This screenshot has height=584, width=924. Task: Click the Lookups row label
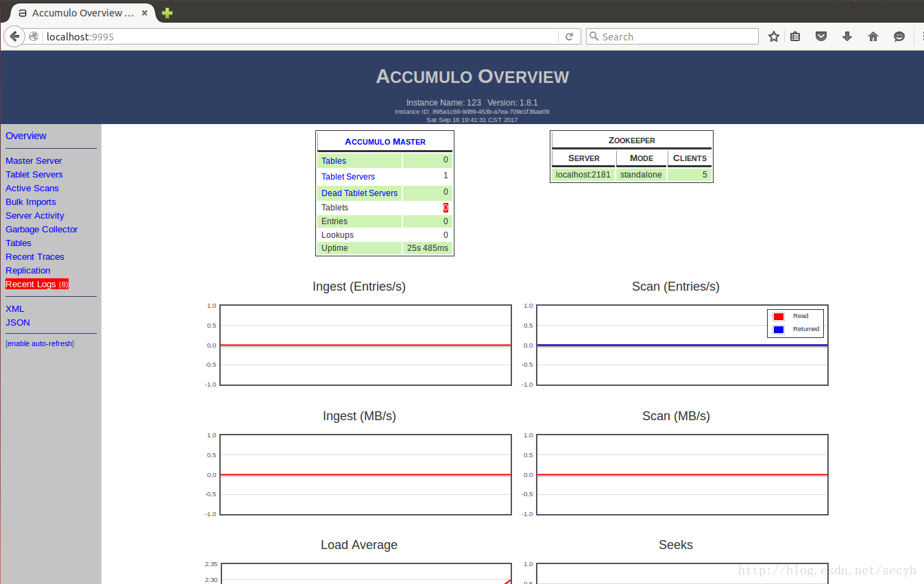337,234
